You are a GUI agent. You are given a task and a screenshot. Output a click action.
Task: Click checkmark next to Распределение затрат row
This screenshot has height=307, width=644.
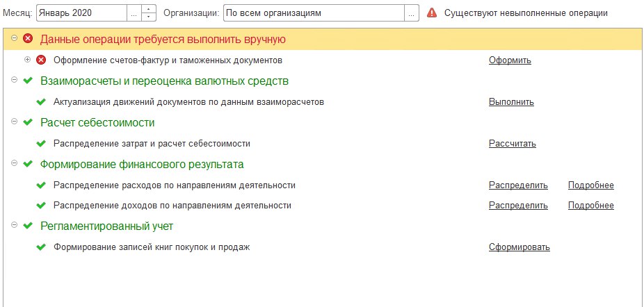point(41,144)
